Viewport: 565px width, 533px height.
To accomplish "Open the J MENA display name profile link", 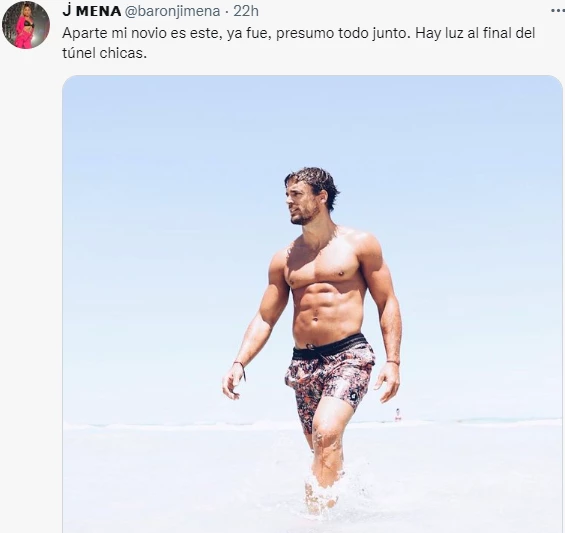I will click(92, 11).
